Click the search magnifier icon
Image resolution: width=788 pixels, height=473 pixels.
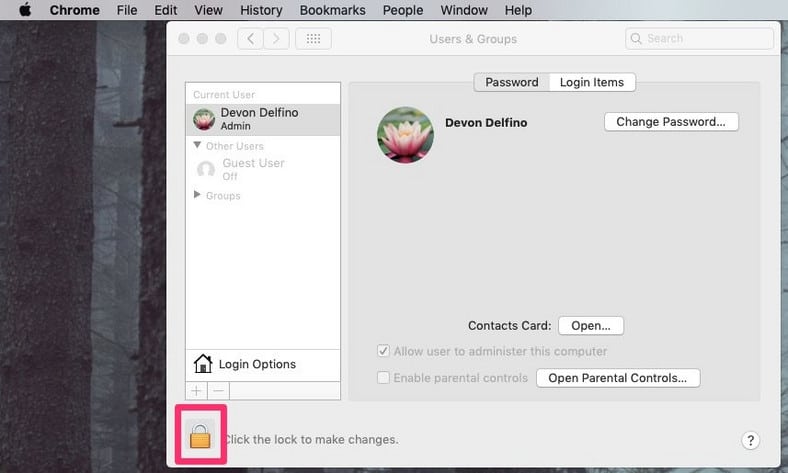click(x=636, y=39)
